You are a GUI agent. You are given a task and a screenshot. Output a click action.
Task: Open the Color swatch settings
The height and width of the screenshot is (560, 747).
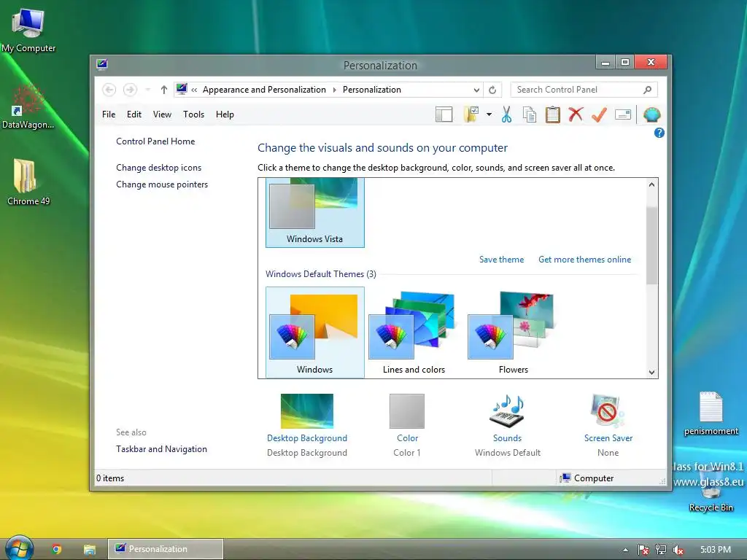(407, 425)
